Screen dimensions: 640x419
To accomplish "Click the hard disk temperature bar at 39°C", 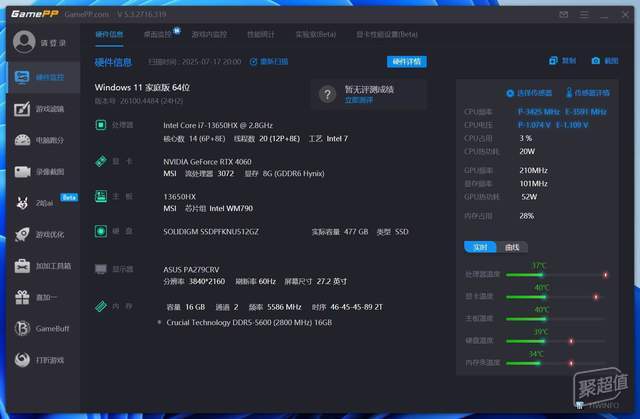I will click(x=556, y=341).
